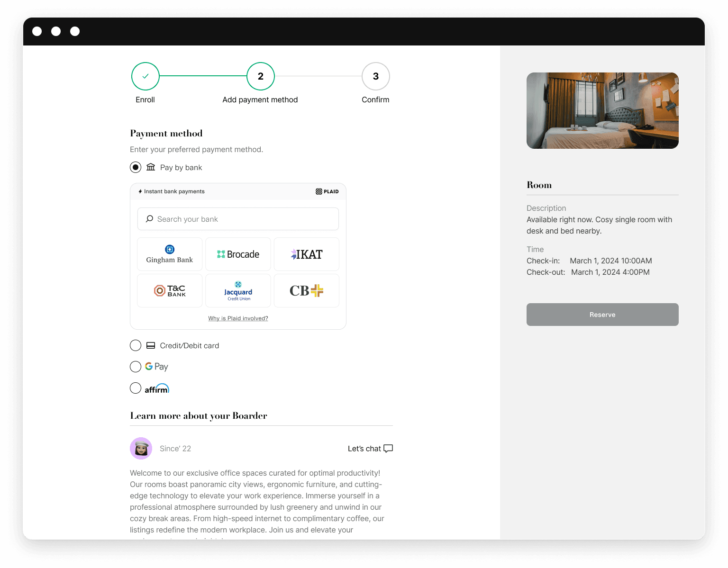This screenshot has width=728, height=568.
Task: Click the Plaid logo
Action: click(x=327, y=191)
